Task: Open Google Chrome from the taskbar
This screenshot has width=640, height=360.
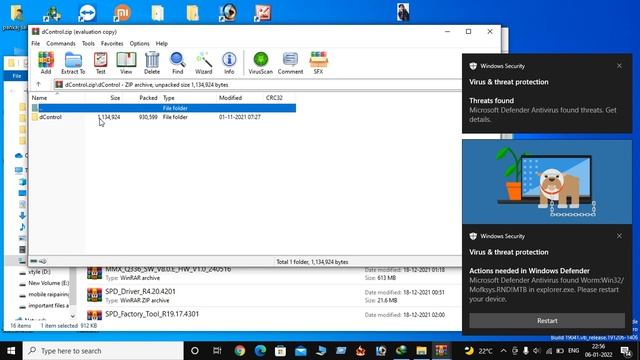Action: (x=240, y=351)
